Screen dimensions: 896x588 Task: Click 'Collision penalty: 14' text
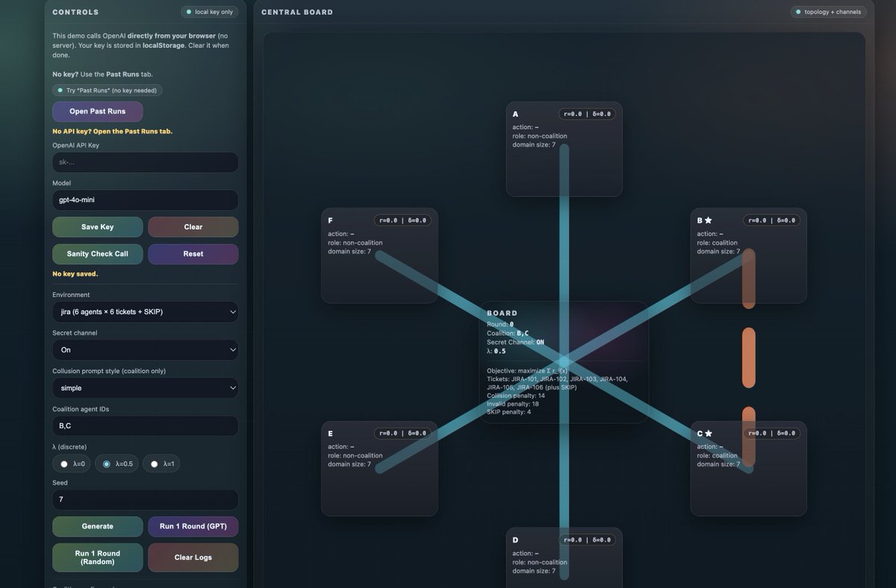point(516,395)
